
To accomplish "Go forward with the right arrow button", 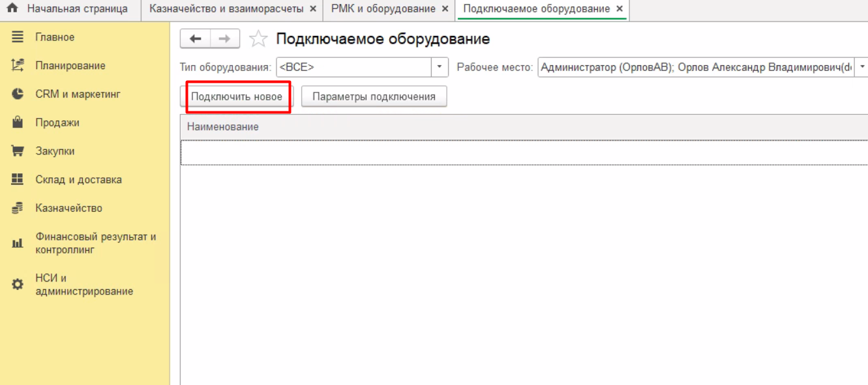I will point(224,39).
